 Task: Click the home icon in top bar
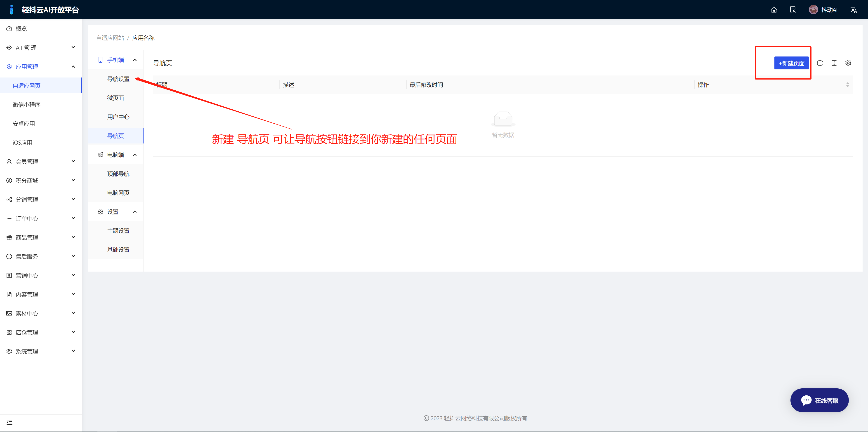pyautogui.click(x=774, y=10)
